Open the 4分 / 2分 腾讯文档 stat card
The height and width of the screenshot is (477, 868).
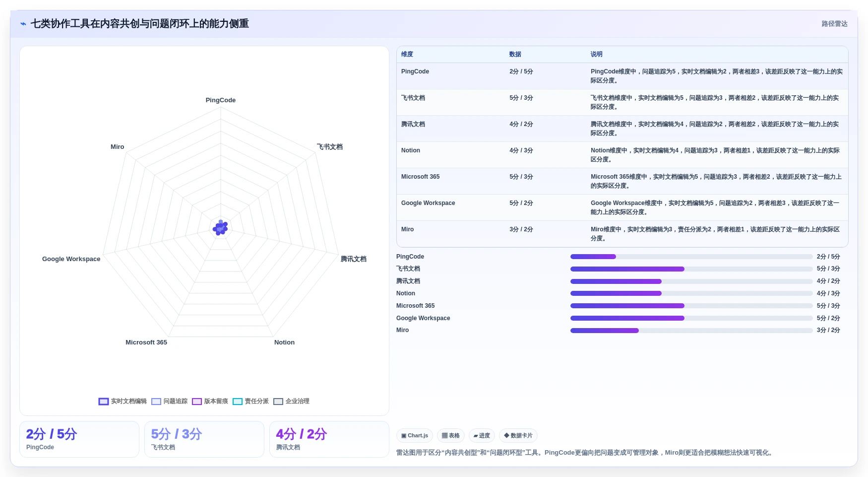329,439
